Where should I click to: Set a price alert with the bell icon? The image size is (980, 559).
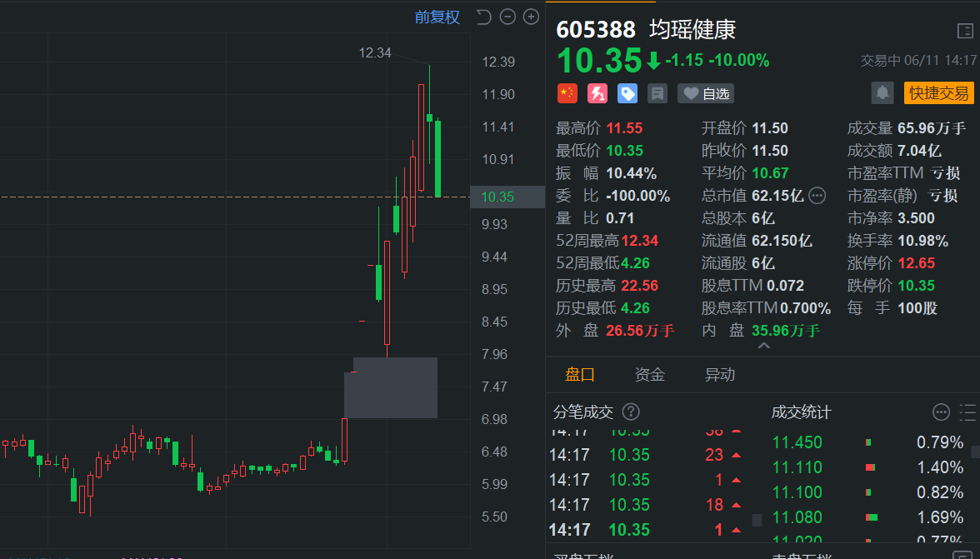click(x=882, y=93)
